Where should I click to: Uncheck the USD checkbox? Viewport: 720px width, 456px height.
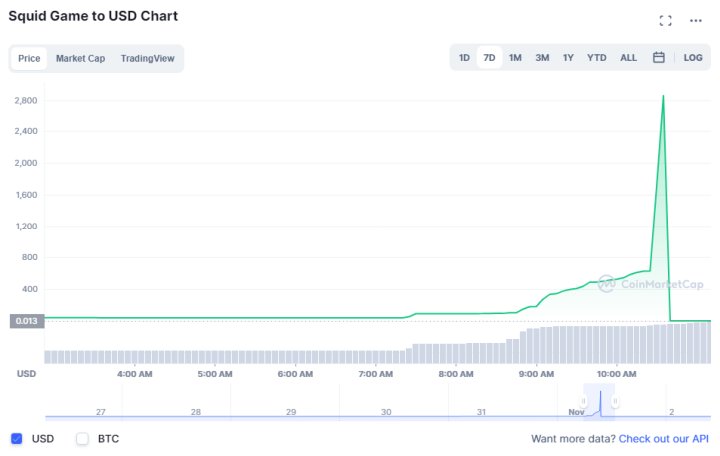[16, 438]
